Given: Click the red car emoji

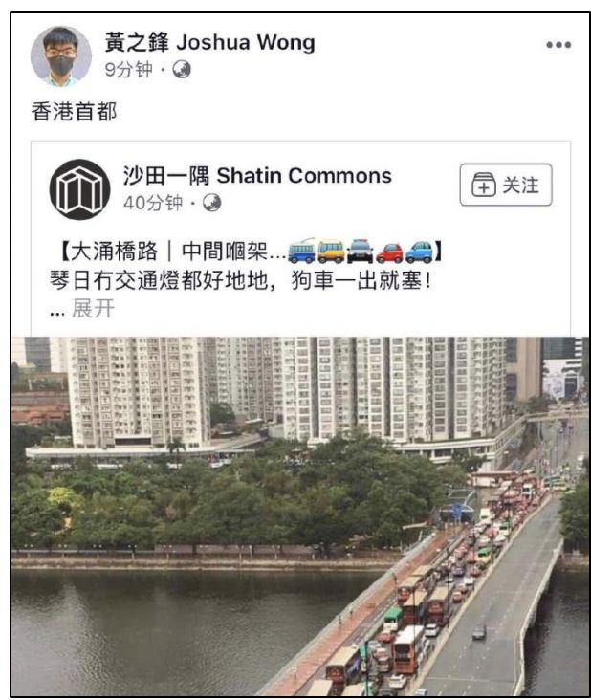Looking at the screenshot, I should point(389,252).
